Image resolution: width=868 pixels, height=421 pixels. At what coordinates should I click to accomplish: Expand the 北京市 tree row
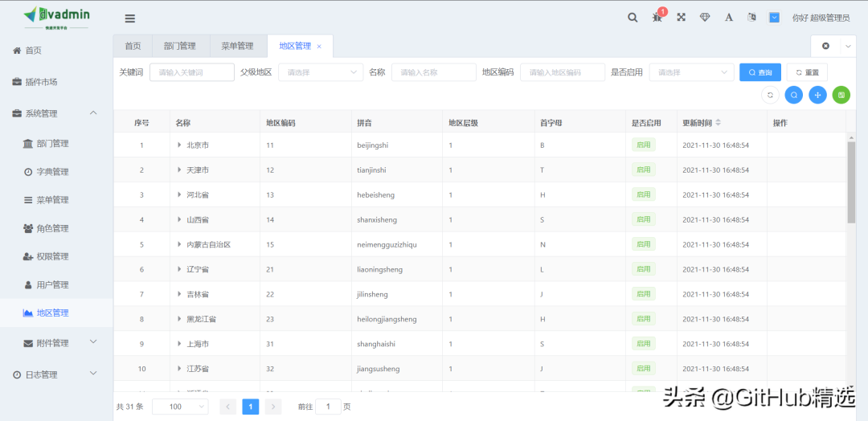click(x=179, y=145)
